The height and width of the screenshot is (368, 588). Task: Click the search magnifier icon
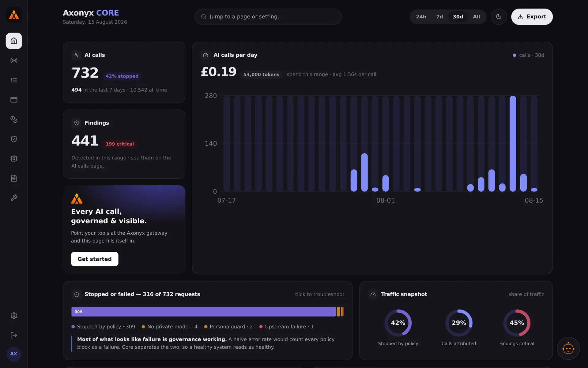pos(204,17)
